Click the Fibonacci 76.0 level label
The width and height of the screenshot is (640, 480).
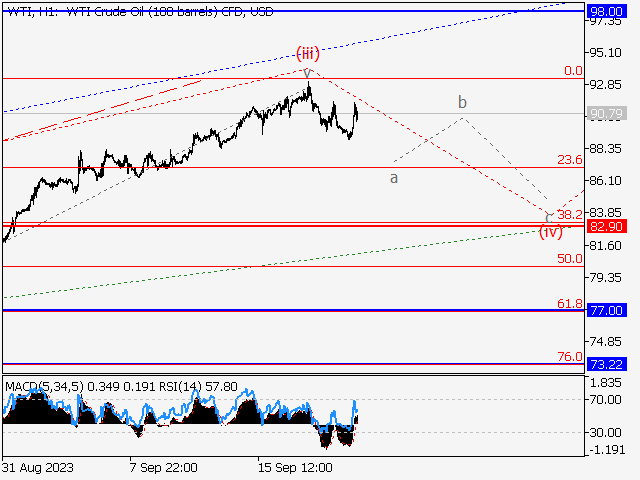570,356
